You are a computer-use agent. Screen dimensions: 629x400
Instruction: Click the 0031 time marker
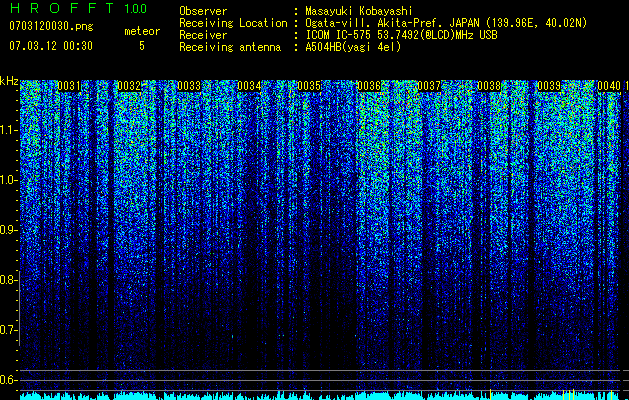[69, 86]
